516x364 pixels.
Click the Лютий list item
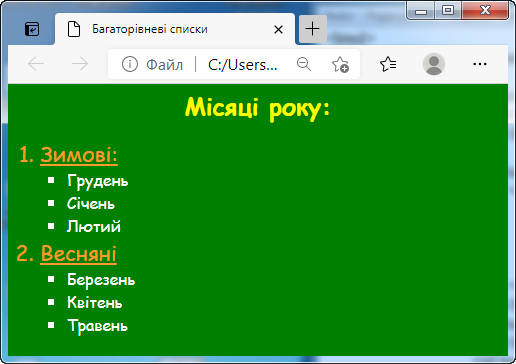[94, 226]
